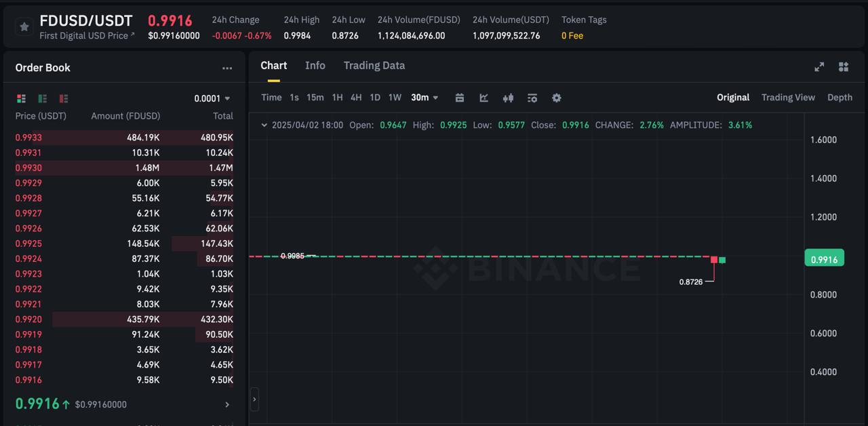Open the Trading Data tab
The width and height of the screenshot is (868, 426).
coord(374,65)
